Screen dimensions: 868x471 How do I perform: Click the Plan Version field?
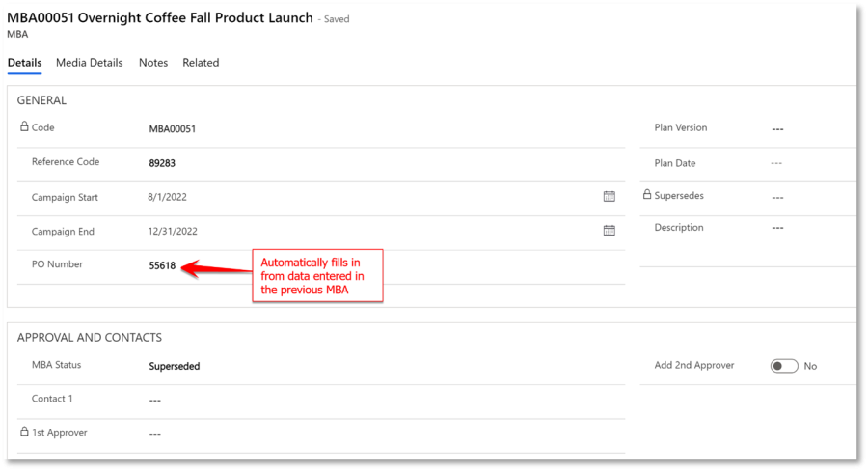pos(777,128)
